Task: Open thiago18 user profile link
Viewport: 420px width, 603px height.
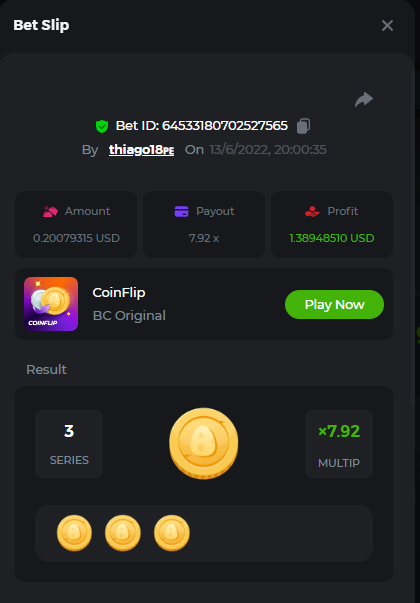Action: coord(141,150)
